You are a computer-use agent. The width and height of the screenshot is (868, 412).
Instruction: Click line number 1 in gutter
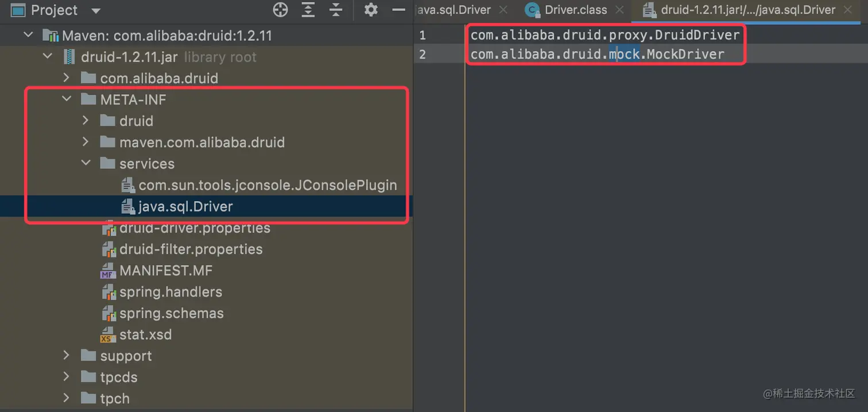pos(423,35)
